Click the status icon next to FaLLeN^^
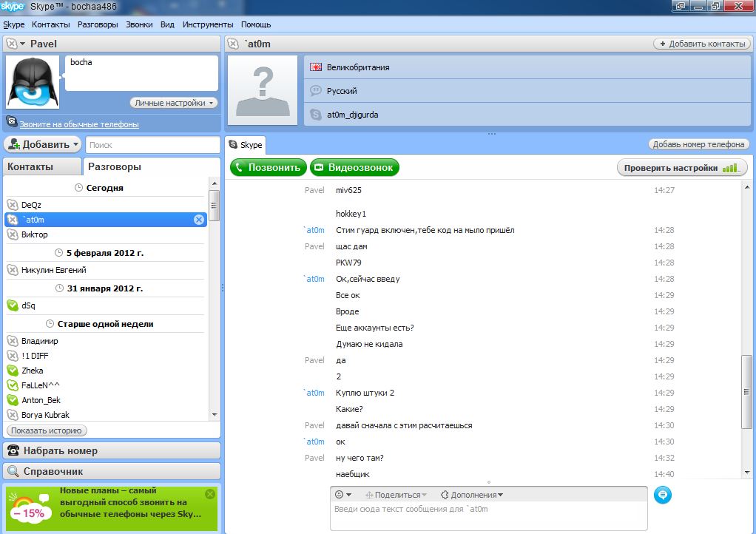The height and width of the screenshot is (534, 756). click(13, 385)
